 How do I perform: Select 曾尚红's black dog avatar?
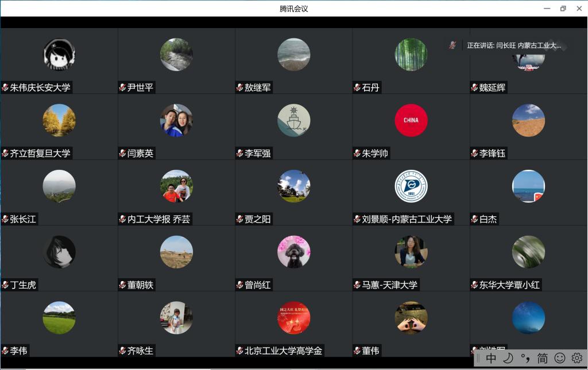coord(294,252)
